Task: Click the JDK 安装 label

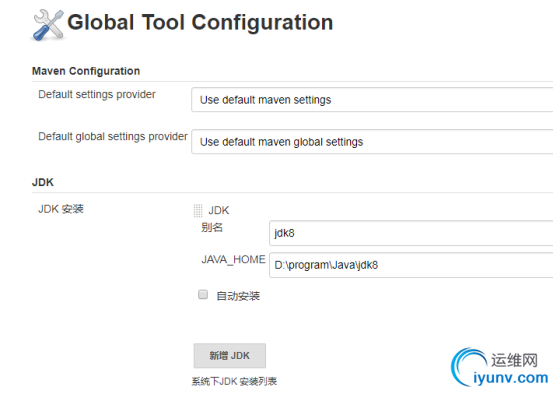Action: pyautogui.click(x=61, y=209)
